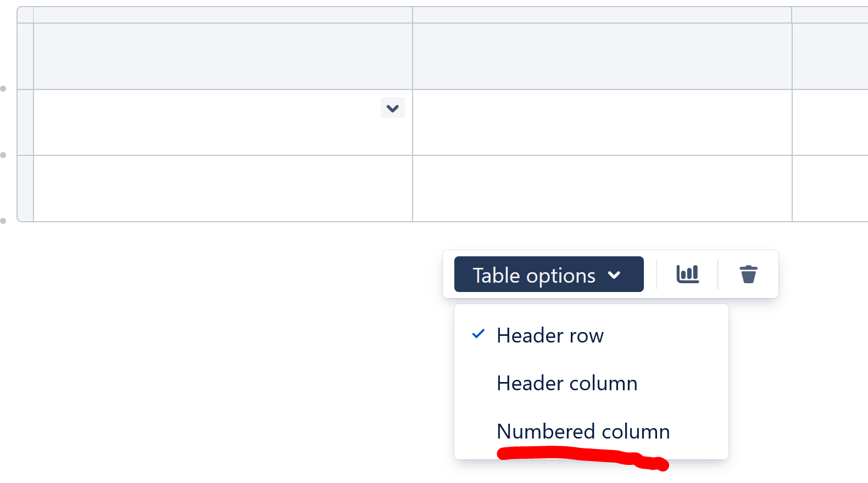The height and width of the screenshot is (483, 868).
Task: Collapse the Table options menu
Action: [548, 274]
